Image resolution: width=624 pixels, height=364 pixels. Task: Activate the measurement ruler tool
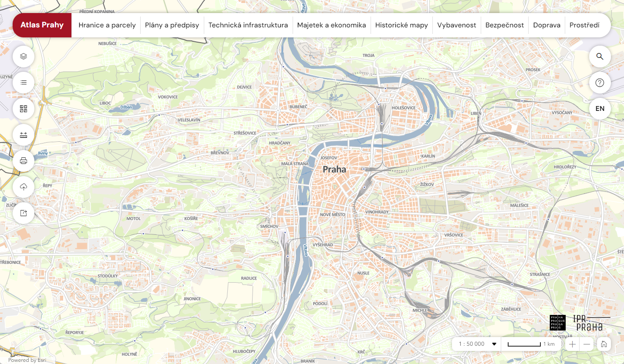(x=24, y=135)
